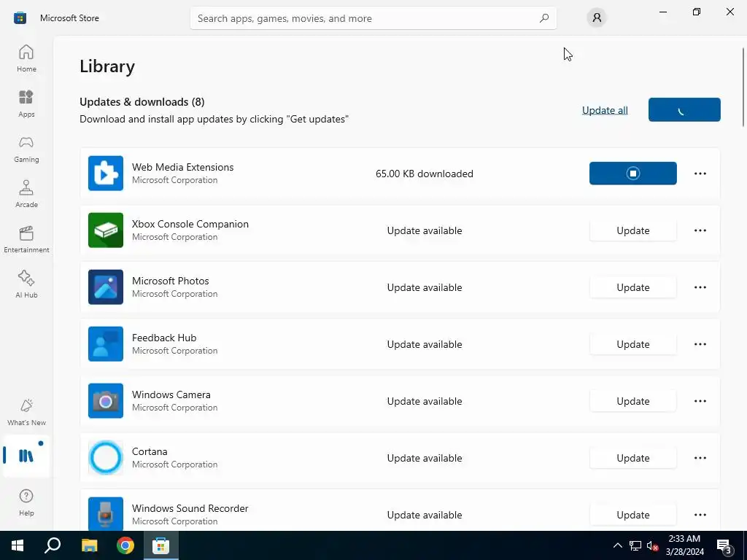The height and width of the screenshot is (560, 747).
Task: Click the "Microsoft Photos" title text
Action: [x=171, y=281]
